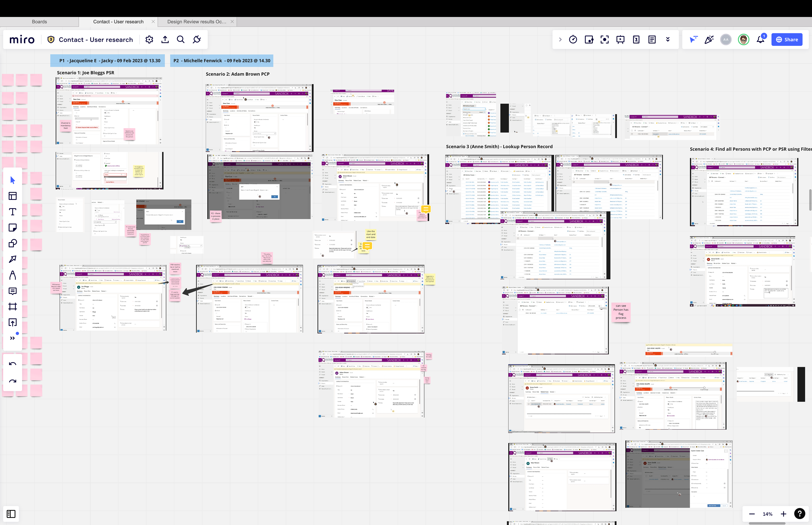
Task: Select the Pen drawing tool
Action: (13, 275)
